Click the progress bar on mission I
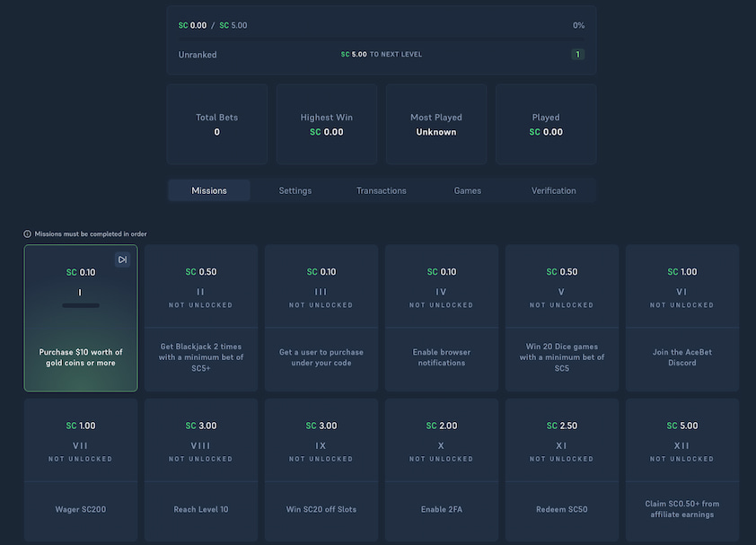 click(80, 305)
